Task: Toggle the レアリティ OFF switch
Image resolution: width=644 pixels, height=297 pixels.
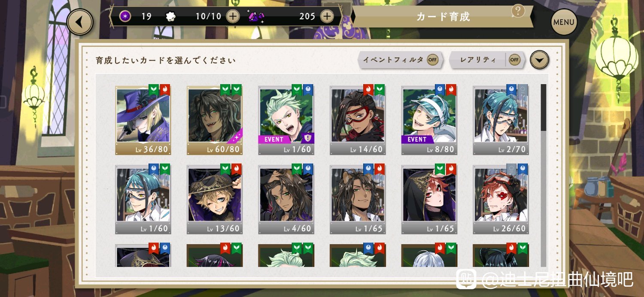Action: [x=514, y=60]
